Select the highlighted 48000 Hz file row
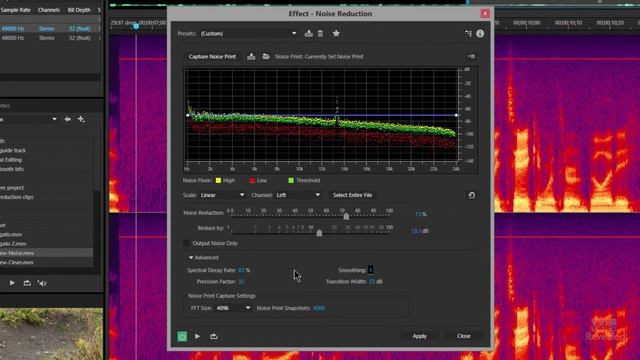 click(50, 29)
